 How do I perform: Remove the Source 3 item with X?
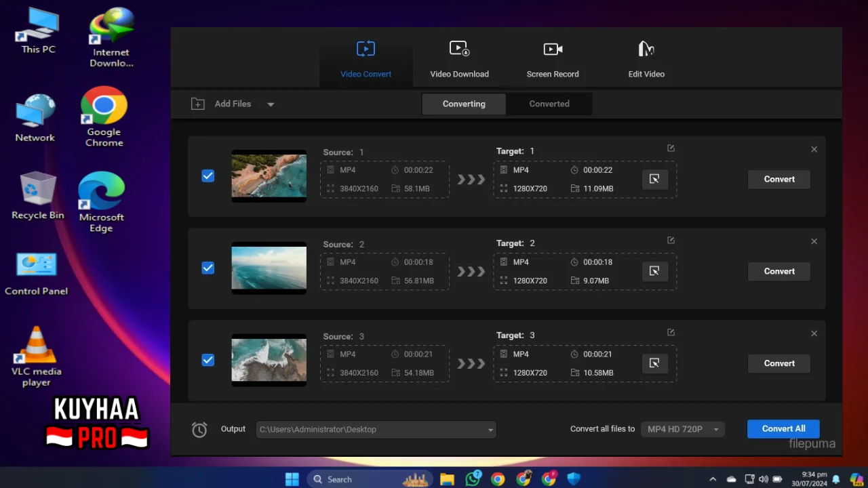coord(814,333)
